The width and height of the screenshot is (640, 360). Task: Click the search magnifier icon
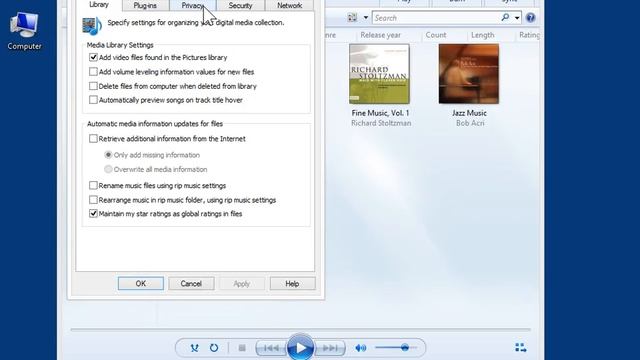point(505,18)
